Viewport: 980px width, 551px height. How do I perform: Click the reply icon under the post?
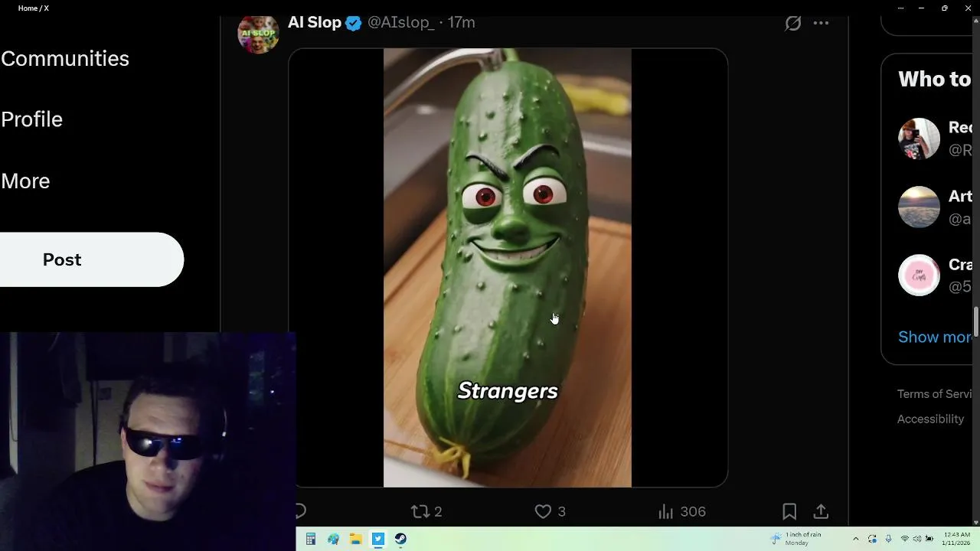point(300,511)
